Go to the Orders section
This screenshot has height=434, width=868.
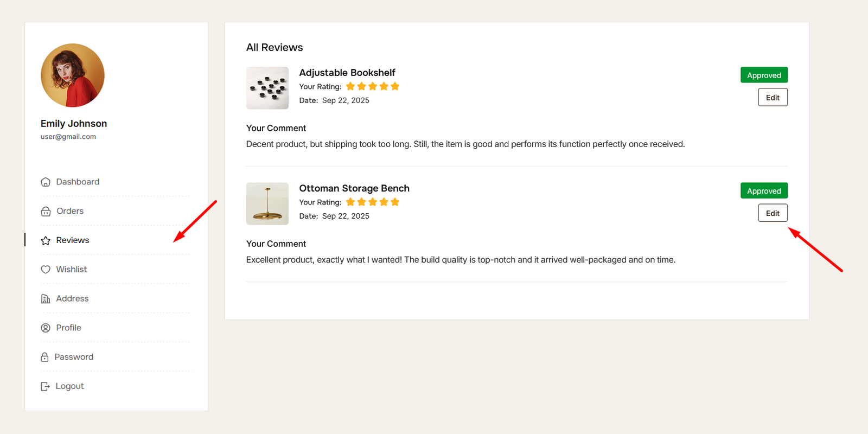(x=70, y=211)
